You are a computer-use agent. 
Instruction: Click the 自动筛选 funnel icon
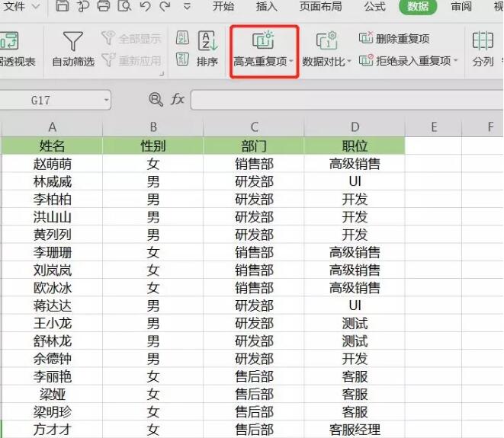pyautogui.click(x=73, y=41)
